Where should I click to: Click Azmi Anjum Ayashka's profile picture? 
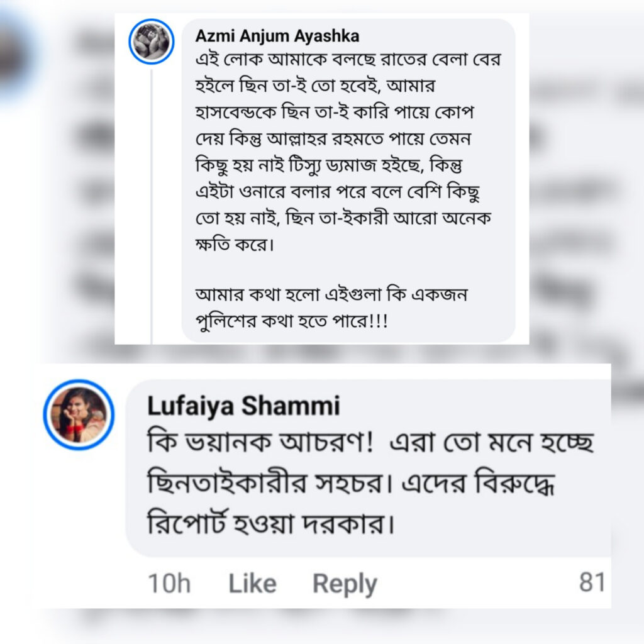152,42
